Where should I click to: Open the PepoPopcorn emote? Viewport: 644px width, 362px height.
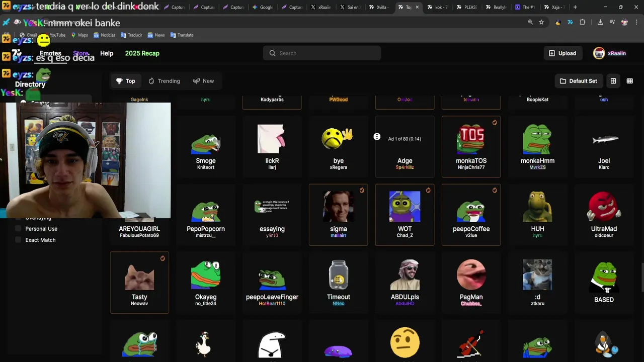point(206,215)
